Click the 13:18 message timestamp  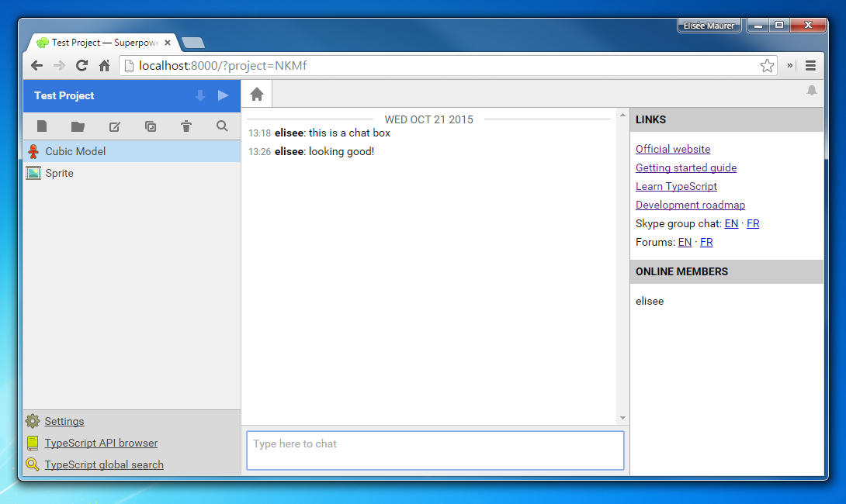(259, 133)
